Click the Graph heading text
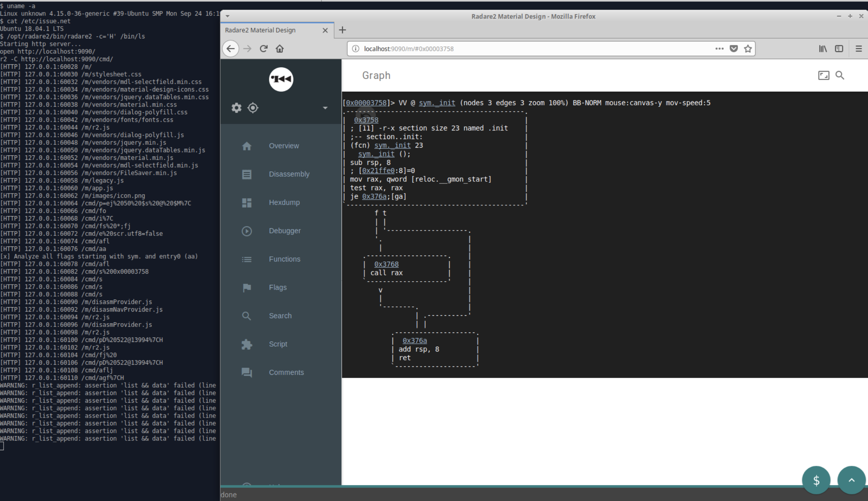Viewport: 868px width, 501px height. 376,75
